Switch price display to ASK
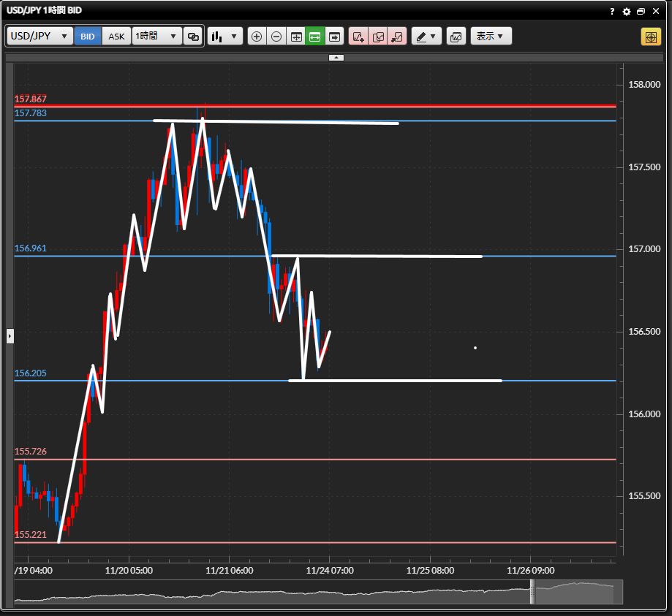The image size is (672, 616). tap(116, 37)
